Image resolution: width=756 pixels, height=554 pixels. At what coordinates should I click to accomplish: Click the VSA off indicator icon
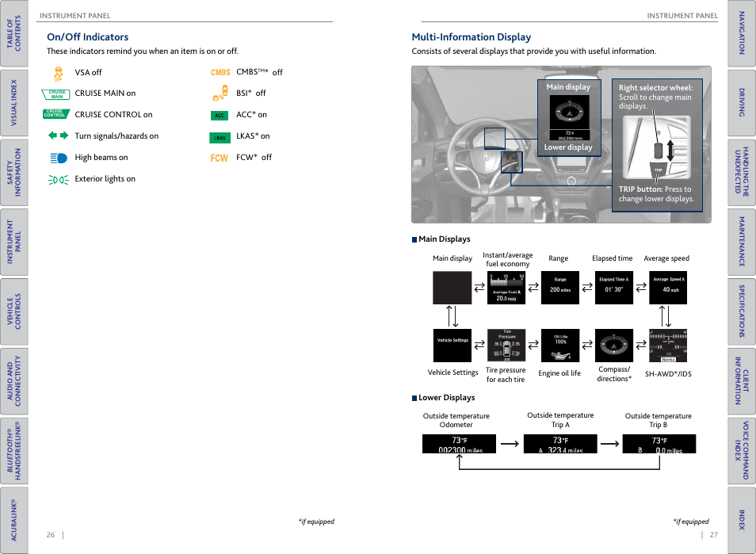point(59,74)
